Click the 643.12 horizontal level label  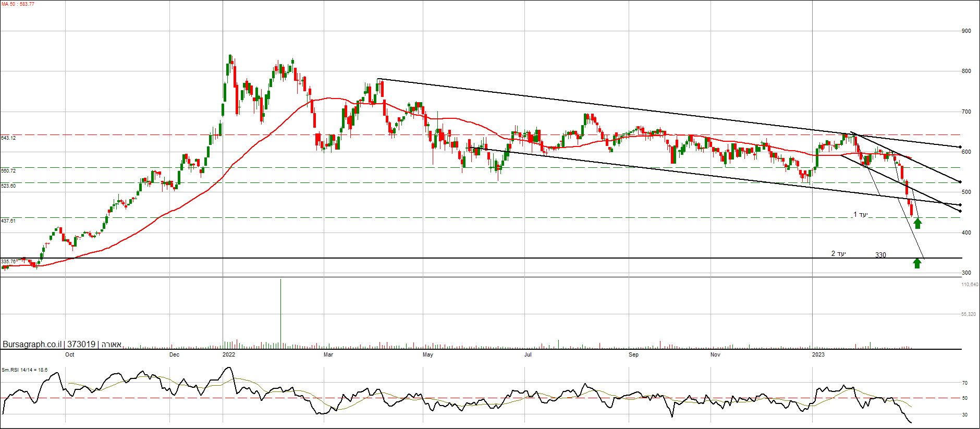[x=8, y=138]
